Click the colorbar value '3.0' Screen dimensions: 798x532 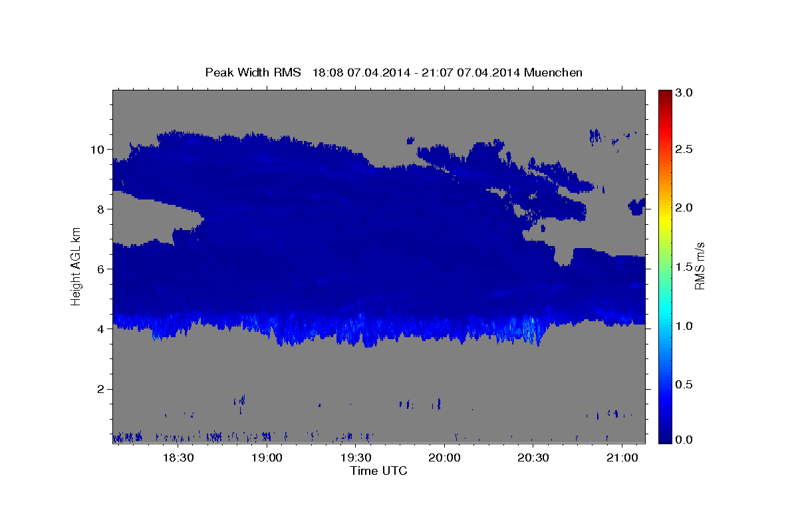point(684,93)
